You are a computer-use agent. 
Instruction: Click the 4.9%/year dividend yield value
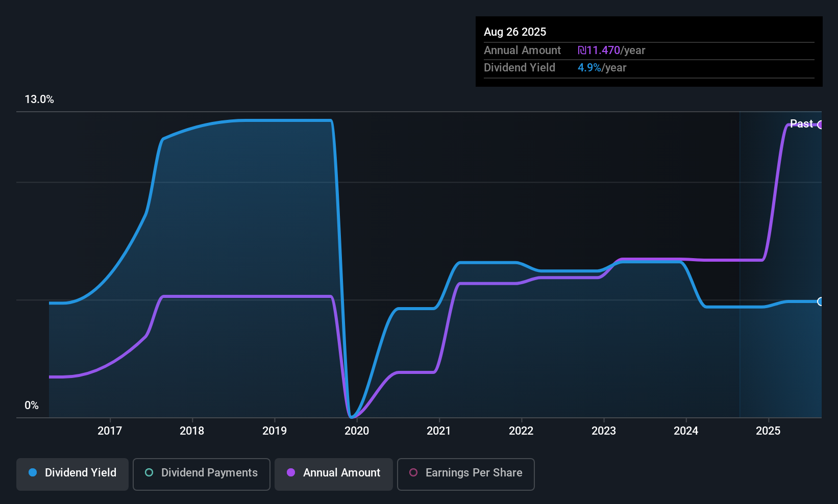602,68
